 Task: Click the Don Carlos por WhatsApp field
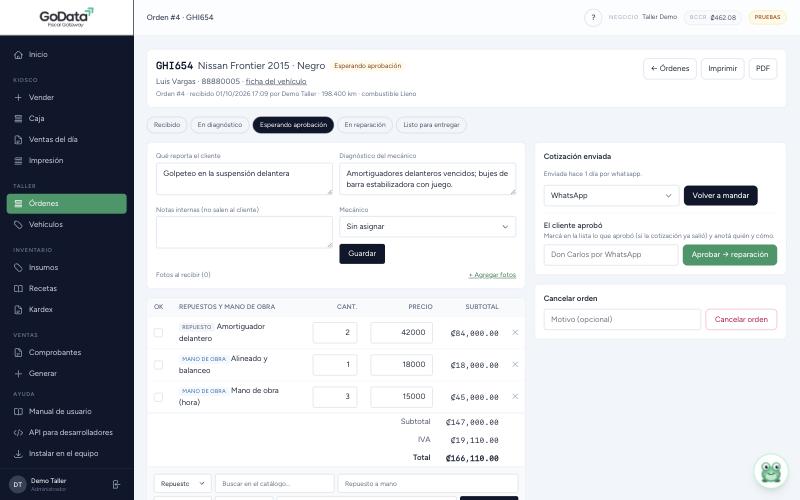[611, 255]
